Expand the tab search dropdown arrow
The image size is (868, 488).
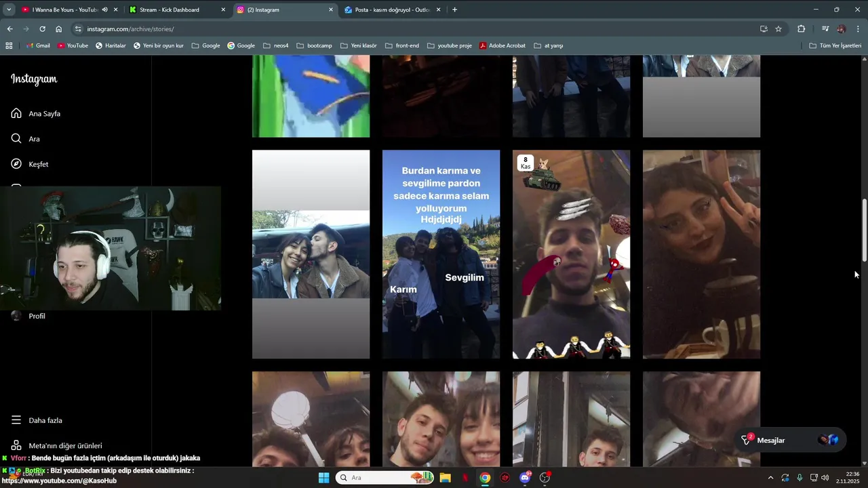tap(9, 9)
